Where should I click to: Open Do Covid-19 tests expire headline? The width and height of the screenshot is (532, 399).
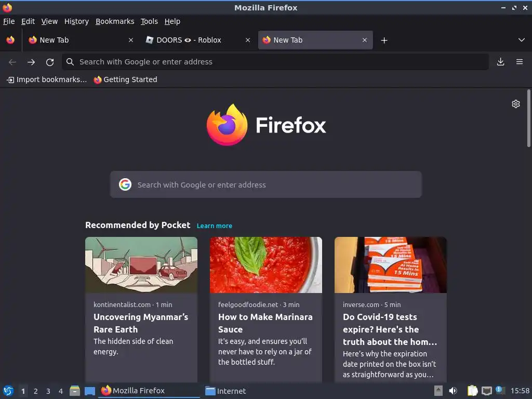(x=390, y=329)
